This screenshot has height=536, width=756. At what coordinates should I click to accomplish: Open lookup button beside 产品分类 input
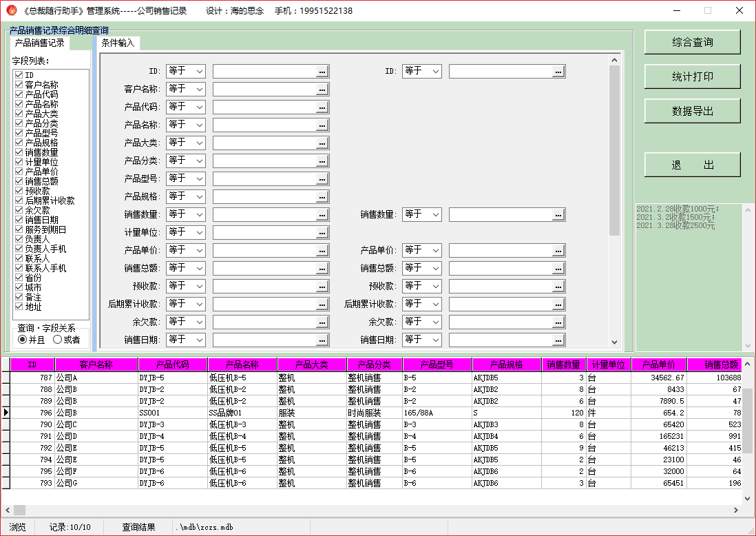322,161
